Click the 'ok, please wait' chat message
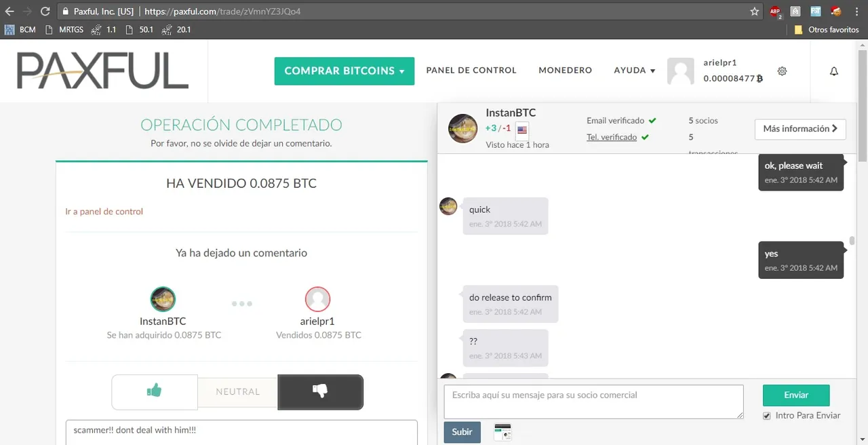This screenshot has height=445, width=868. 801,172
